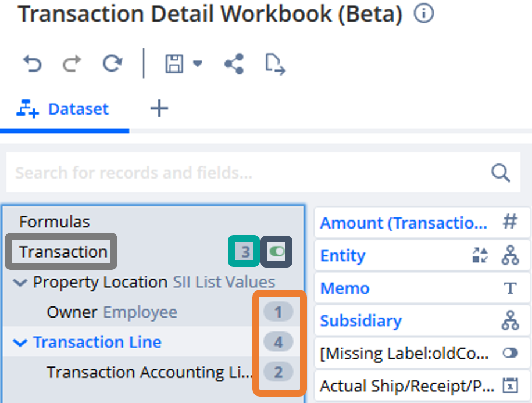This screenshot has height=403, width=532.
Task: Click the info icon beside workbook title
Action: pyautogui.click(x=424, y=14)
